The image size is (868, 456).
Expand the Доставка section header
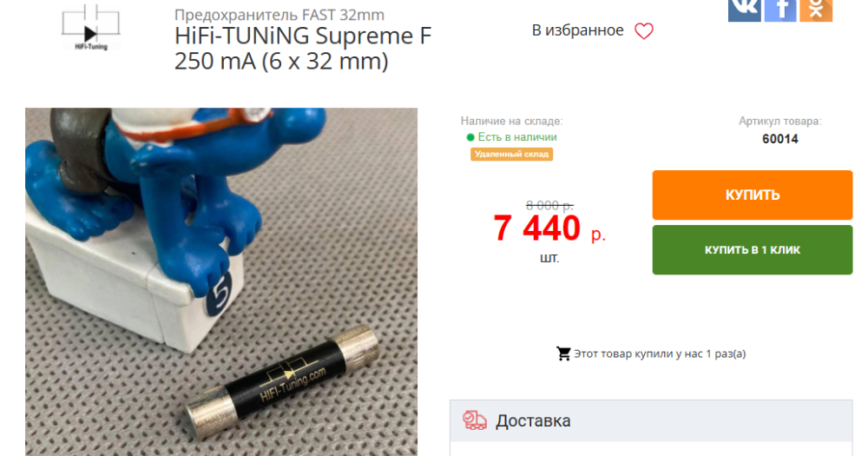pos(651,420)
